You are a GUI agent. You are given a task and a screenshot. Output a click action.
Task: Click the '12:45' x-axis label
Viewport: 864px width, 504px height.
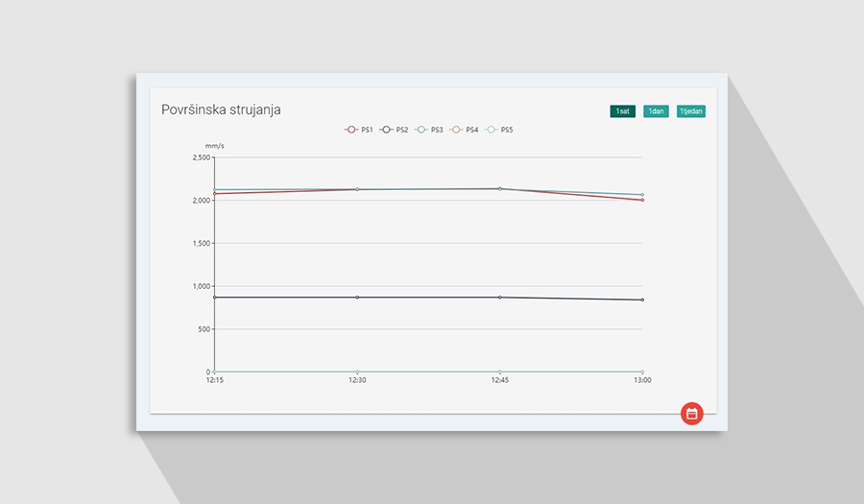500,380
